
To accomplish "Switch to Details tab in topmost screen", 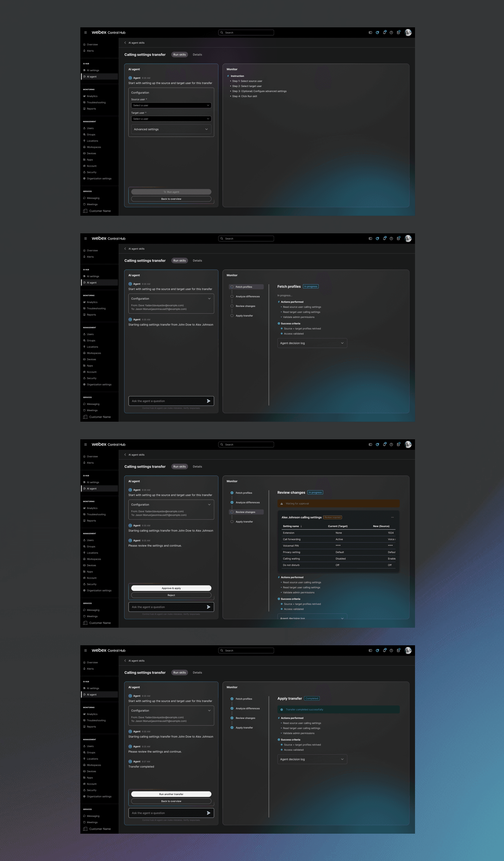I will point(197,55).
